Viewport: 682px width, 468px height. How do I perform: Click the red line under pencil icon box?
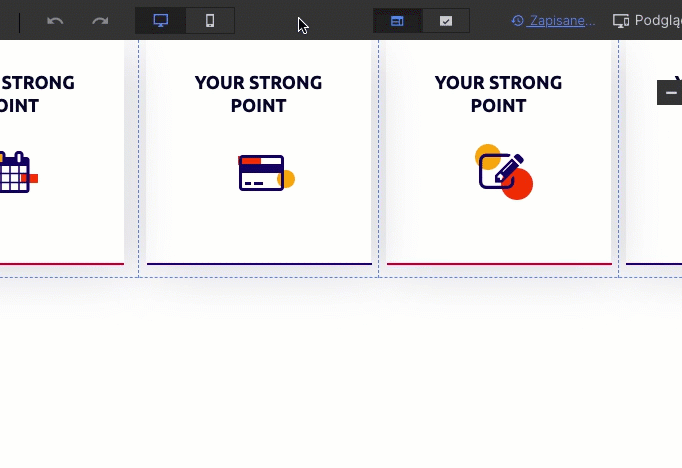tap(498, 264)
